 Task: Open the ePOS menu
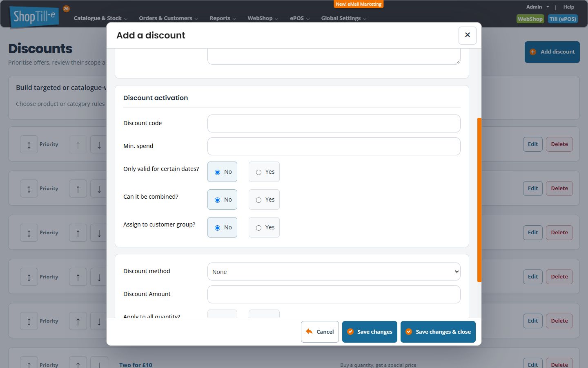[x=299, y=18]
